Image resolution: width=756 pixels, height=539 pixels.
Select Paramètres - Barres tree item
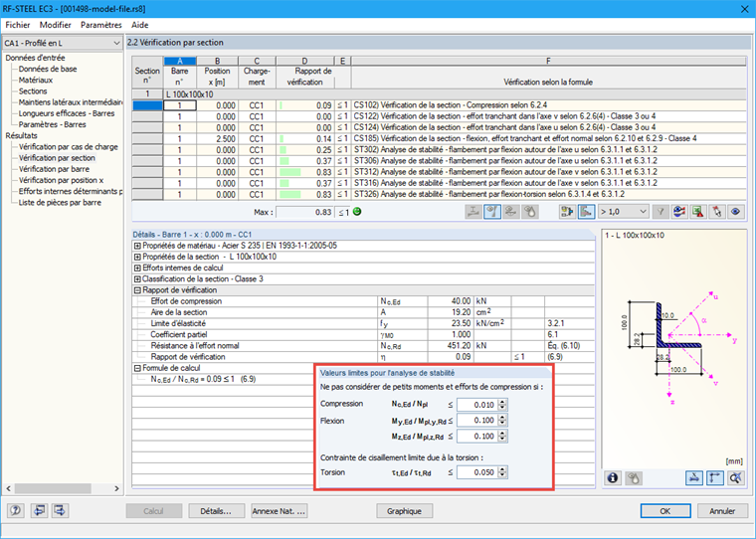click(52, 124)
